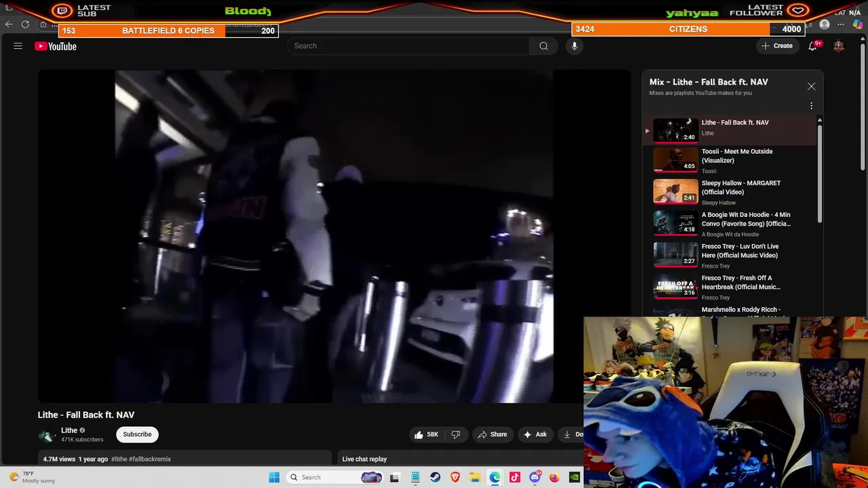This screenshot has width=868, height=488.
Task: Launch Brave browser from the taskbar
Action: coord(455,477)
